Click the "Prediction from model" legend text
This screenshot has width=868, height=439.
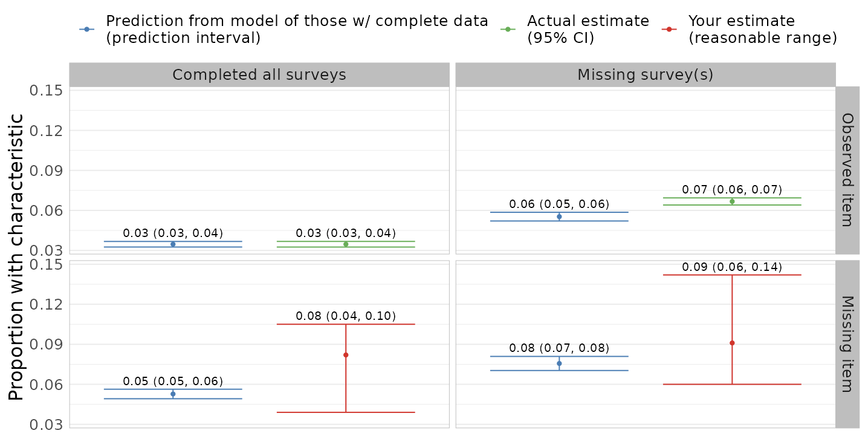(297, 29)
